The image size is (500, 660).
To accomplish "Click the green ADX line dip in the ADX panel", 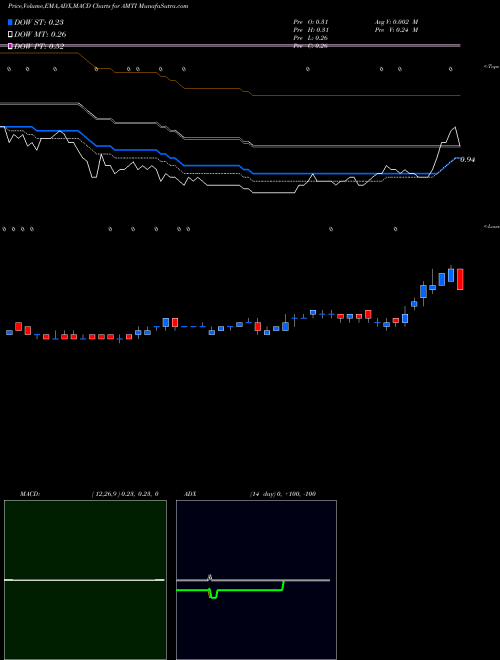I will point(213,594).
